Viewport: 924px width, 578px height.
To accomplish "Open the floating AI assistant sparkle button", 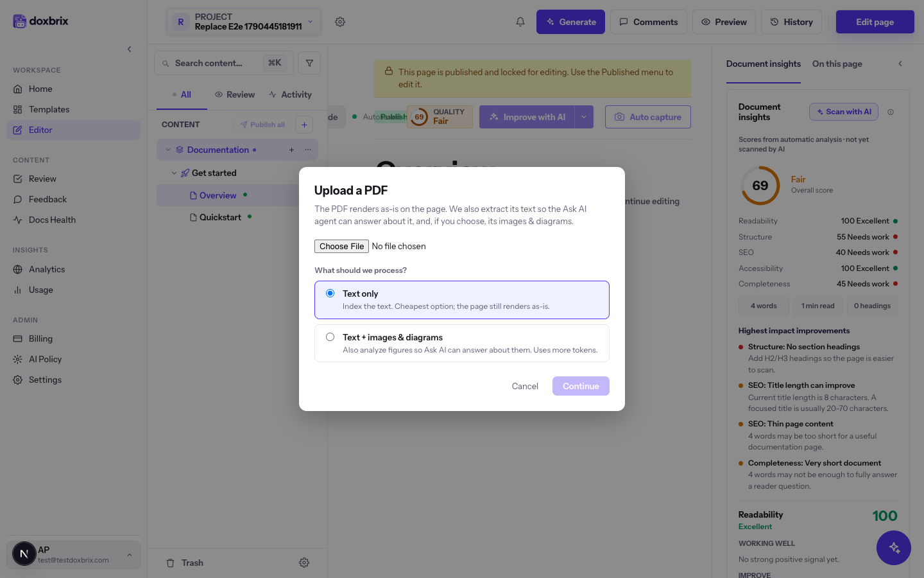I will (x=894, y=548).
